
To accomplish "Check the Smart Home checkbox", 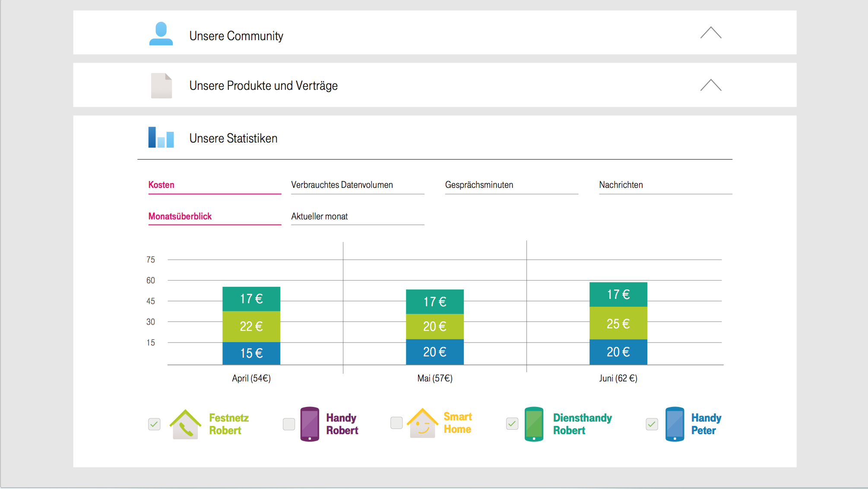I will click(x=396, y=423).
